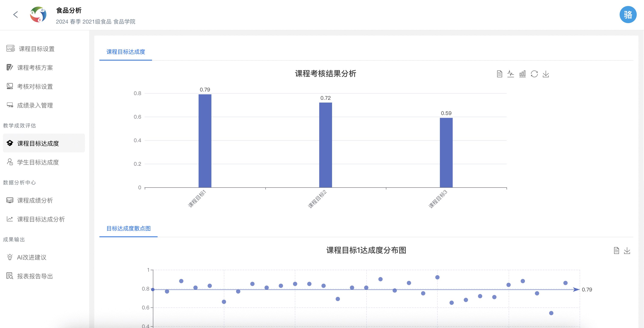
Task: Open data view of bar chart
Action: (499, 74)
